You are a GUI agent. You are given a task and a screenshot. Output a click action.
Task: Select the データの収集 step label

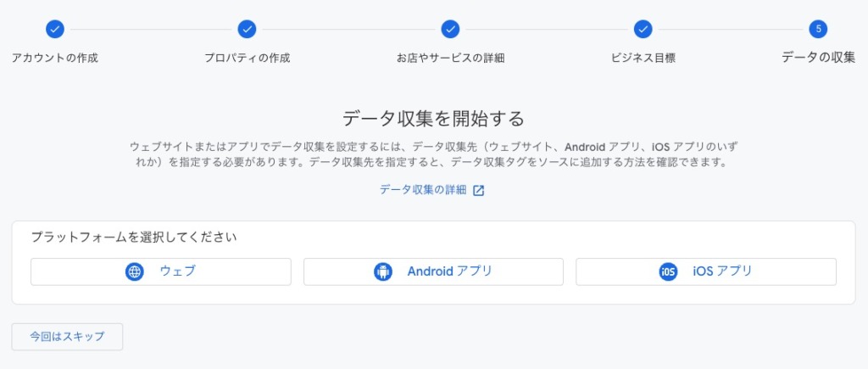point(818,58)
